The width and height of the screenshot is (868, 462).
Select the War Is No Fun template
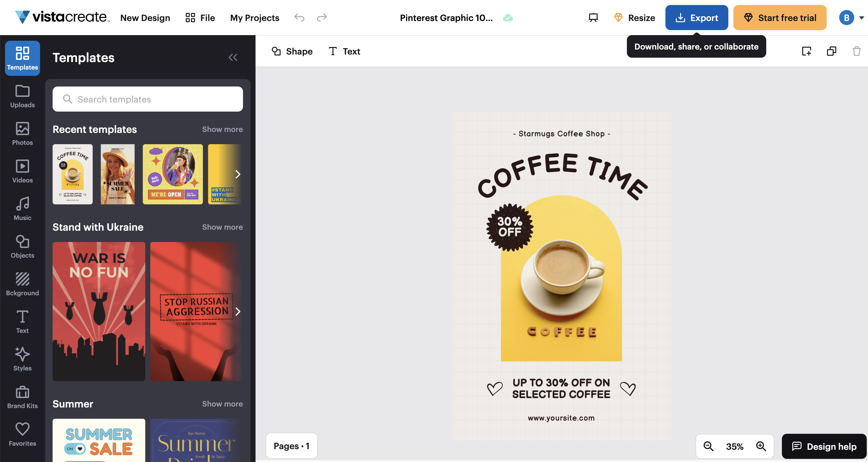click(99, 312)
